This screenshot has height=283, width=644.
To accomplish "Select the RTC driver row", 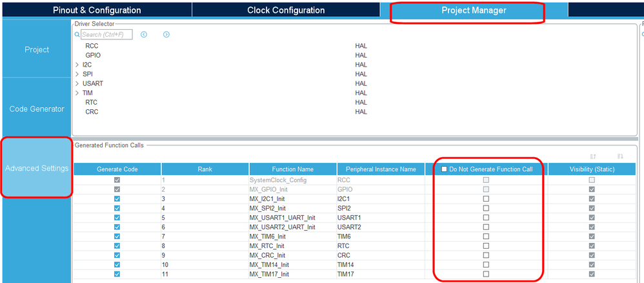I will 91,103.
